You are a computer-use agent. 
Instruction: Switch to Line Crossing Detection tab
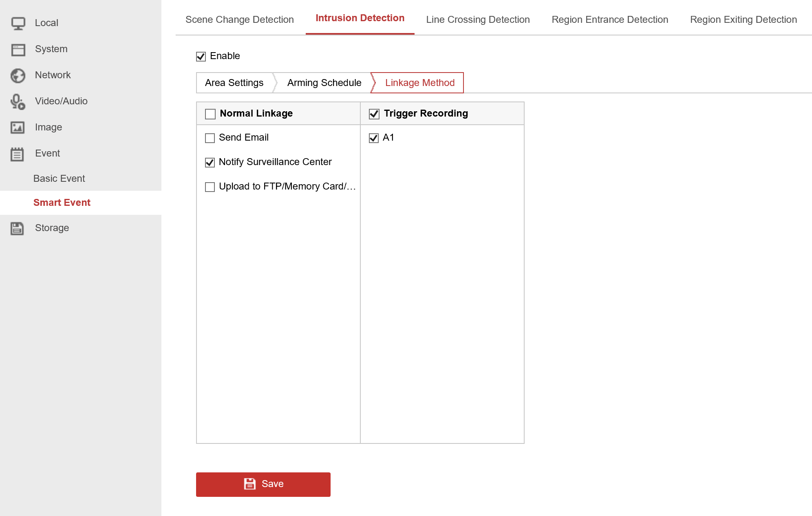(478, 20)
